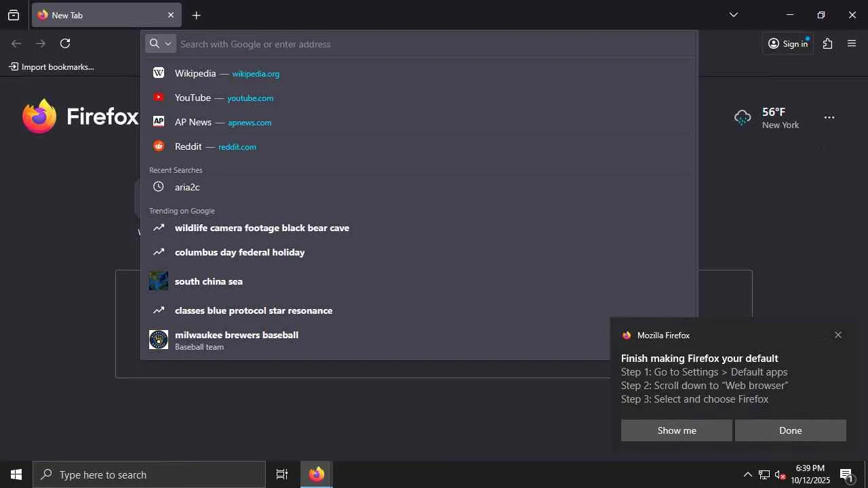Open the clock and date flyout
The width and height of the screenshot is (868, 488).
tap(810, 474)
